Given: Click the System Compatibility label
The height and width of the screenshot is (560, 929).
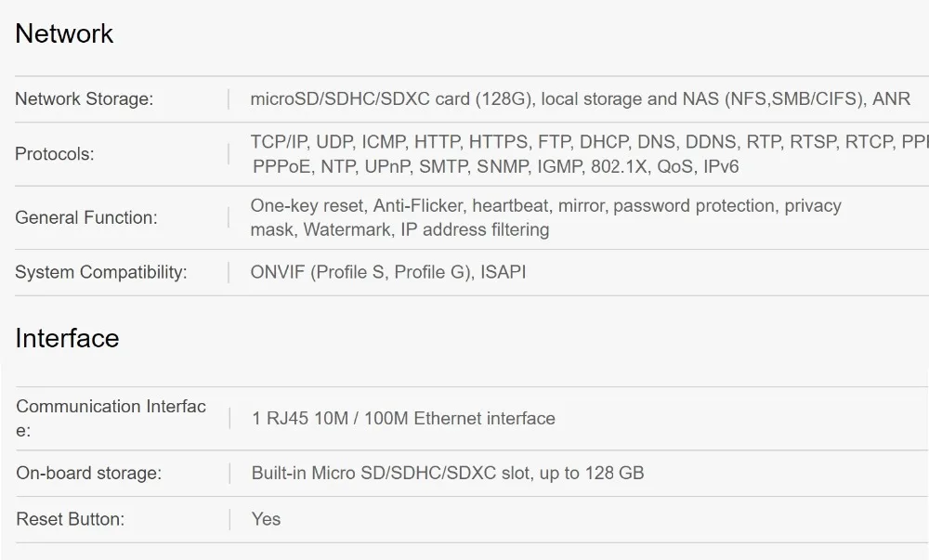Looking at the screenshot, I should pyautogui.click(x=100, y=273).
